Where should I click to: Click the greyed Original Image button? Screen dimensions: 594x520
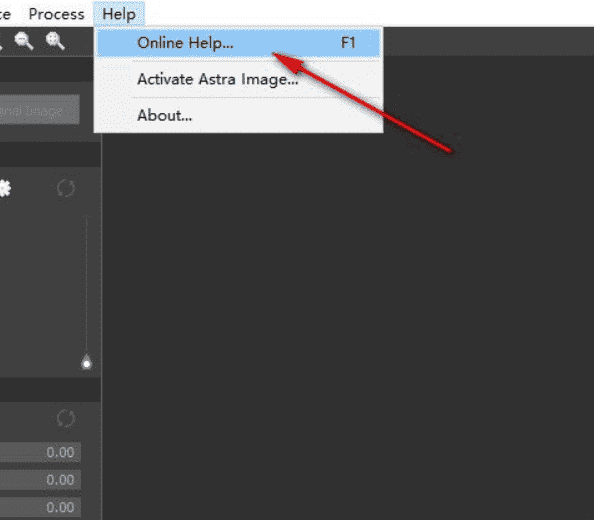[39, 110]
